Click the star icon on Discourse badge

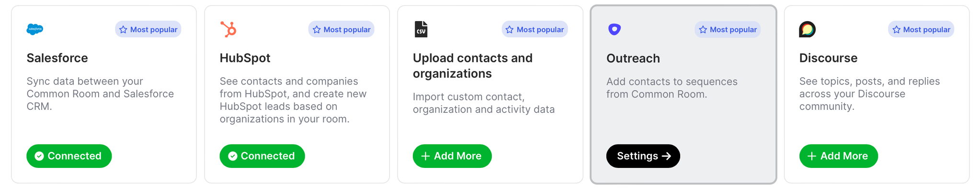896,30
